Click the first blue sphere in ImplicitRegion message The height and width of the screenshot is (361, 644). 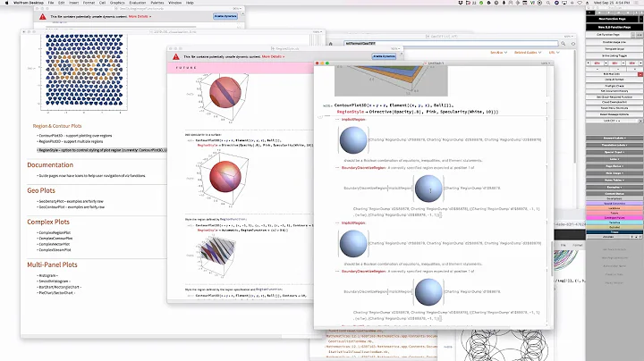tap(353, 140)
